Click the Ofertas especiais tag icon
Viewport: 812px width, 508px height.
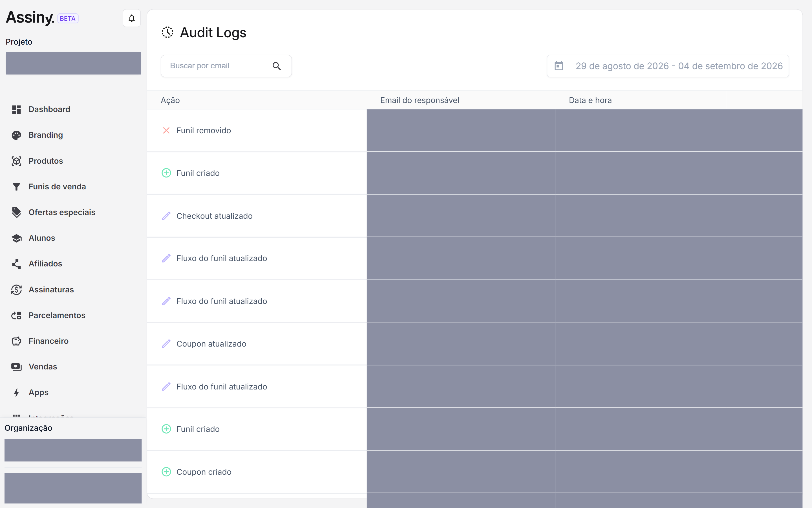point(16,212)
